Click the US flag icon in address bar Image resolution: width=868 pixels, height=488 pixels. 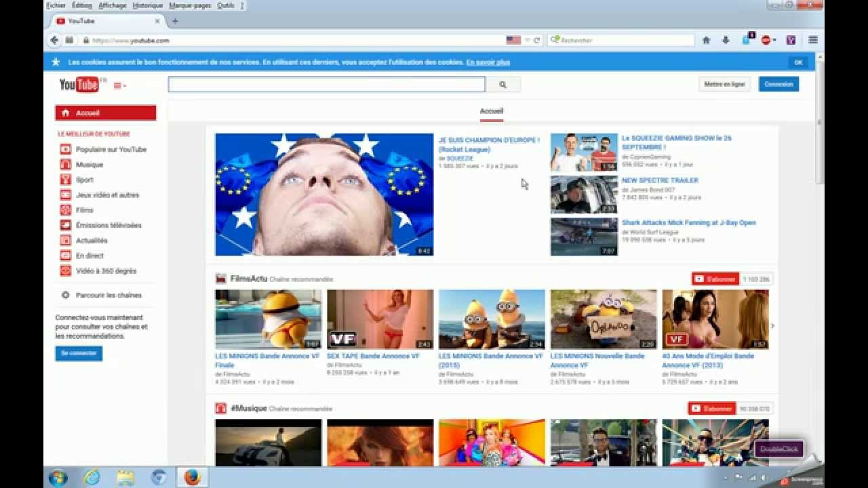tap(513, 41)
